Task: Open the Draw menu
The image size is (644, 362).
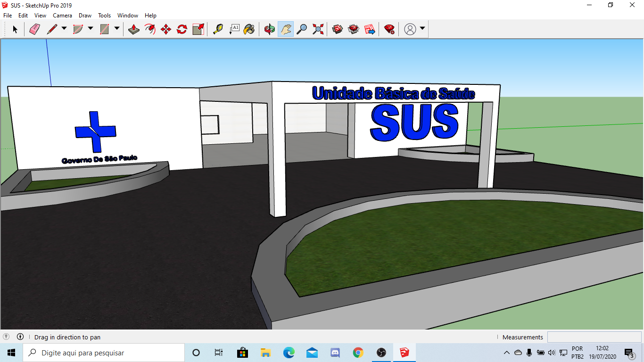Action: [x=85, y=16]
